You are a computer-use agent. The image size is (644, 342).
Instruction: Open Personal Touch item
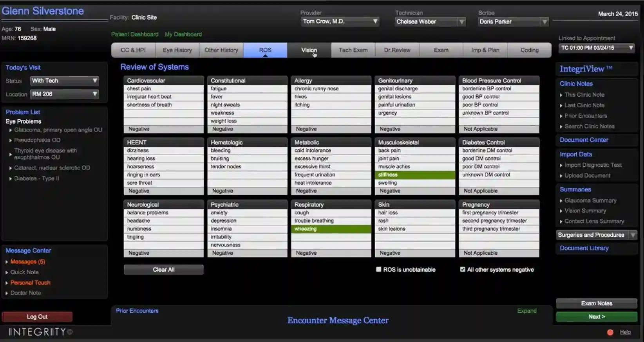click(30, 283)
